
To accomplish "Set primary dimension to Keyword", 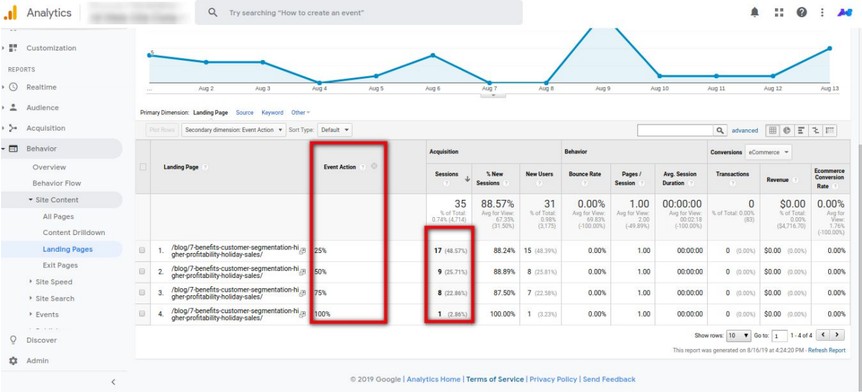I will pyautogui.click(x=272, y=113).
